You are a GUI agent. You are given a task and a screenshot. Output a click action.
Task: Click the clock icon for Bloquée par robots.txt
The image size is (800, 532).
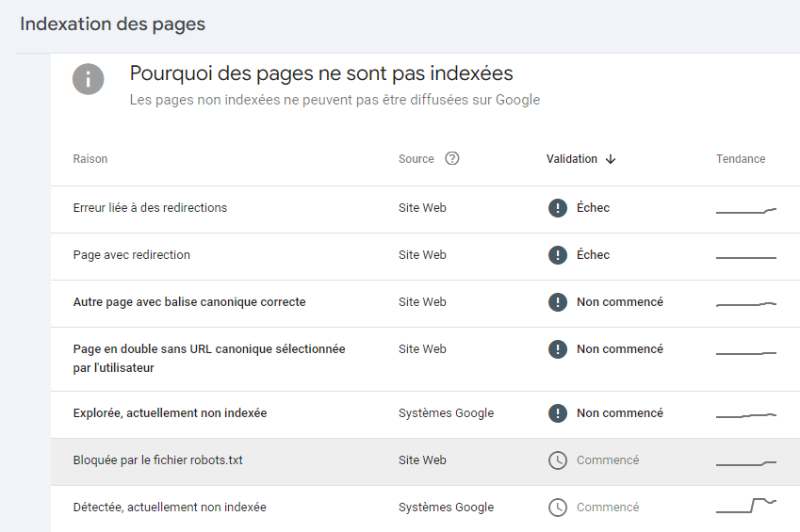558,460
